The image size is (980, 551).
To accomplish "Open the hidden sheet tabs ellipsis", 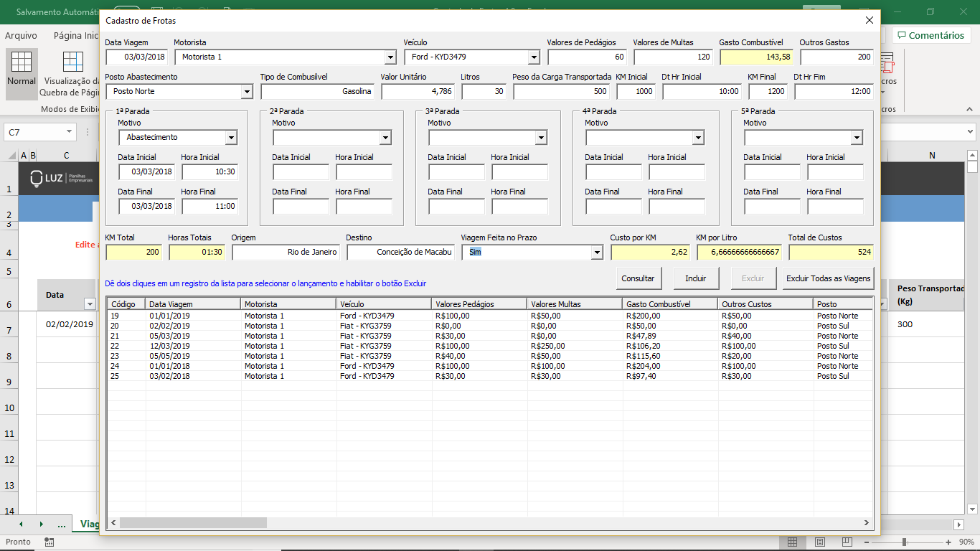I will [62, 524].
